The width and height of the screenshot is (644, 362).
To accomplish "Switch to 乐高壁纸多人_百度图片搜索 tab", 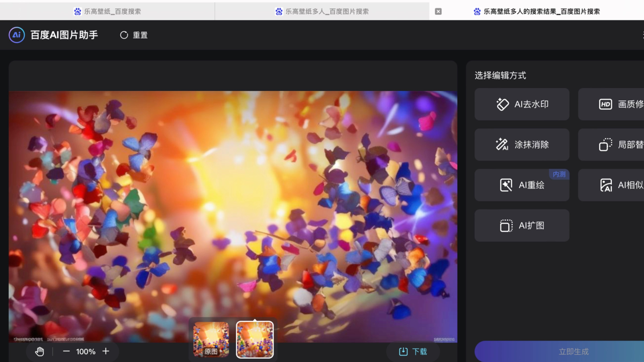I will [322, 11].
